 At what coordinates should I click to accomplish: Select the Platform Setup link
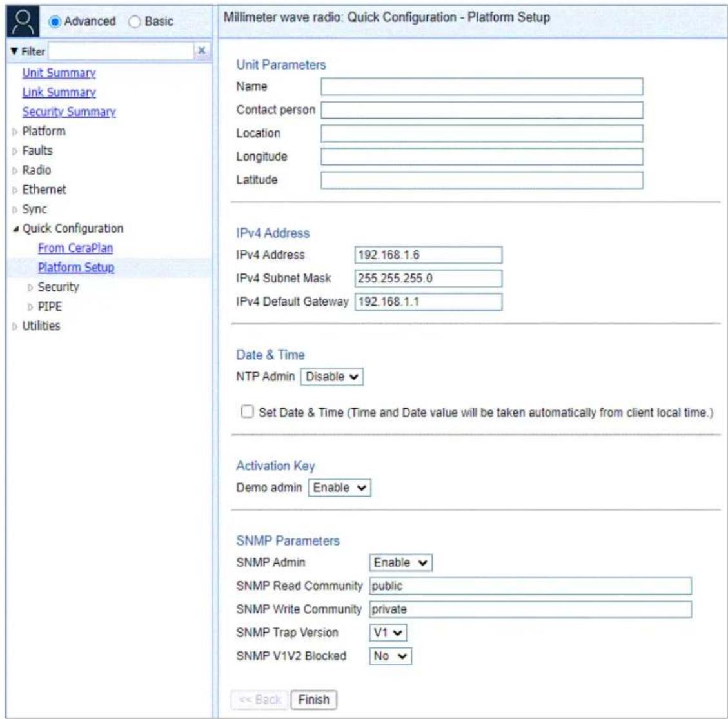[76, 268]
